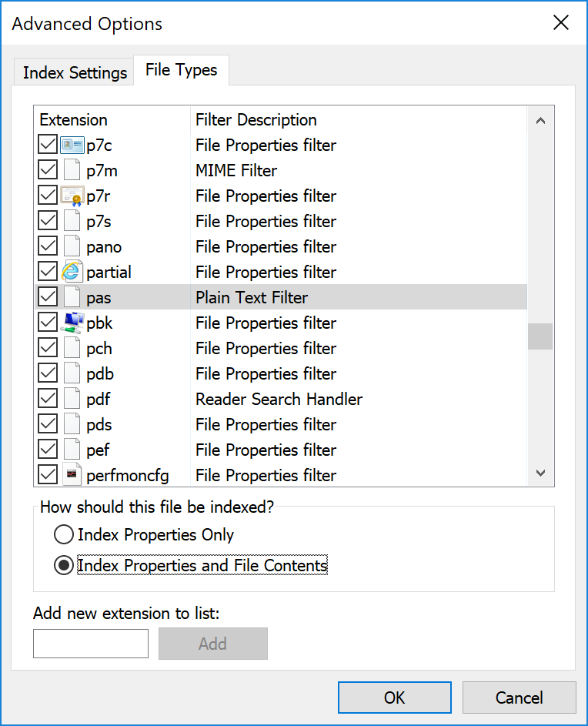
Task: Open the File Types tab
Action: [181, 69]
